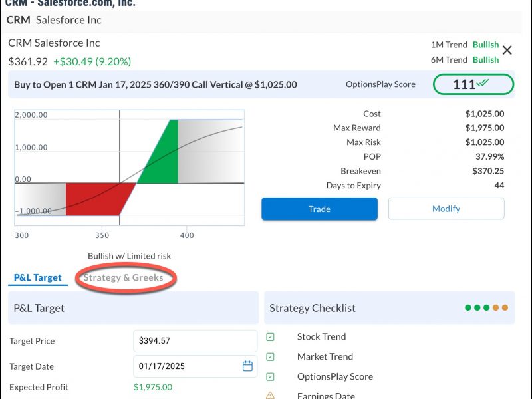Click the Earnings Date warning triangle icon
This screenshot has width=532, height=399.
pyautogui.click(x=271, y=396)
